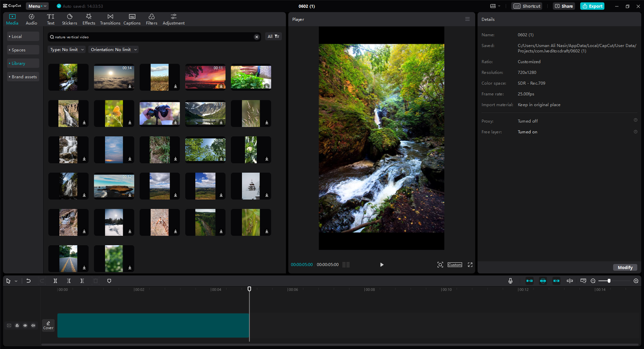
Task: Open the Shortcut keyboard reference
Action: (527, 6)
